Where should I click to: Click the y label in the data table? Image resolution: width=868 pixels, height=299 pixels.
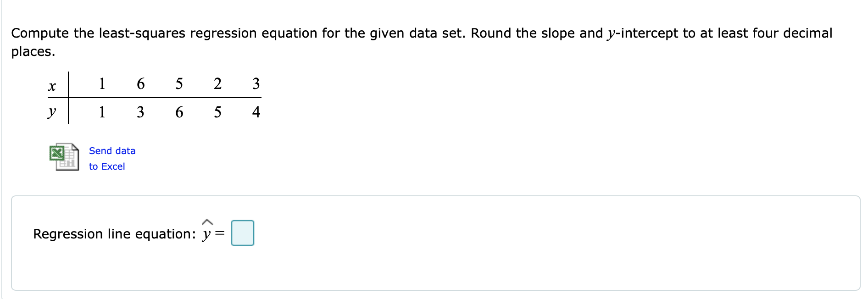51,112
